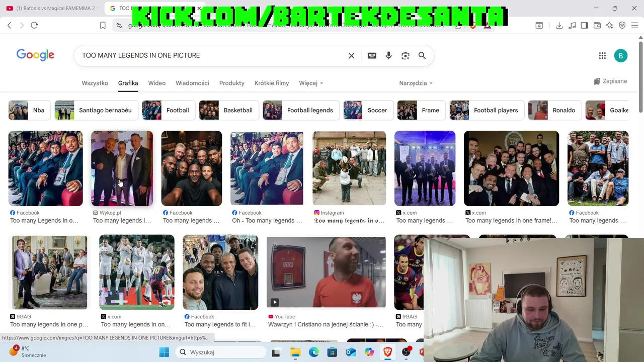Open the Krótkie filmy tab
This screenshot has height=362, width=644.
click(272, 83)
